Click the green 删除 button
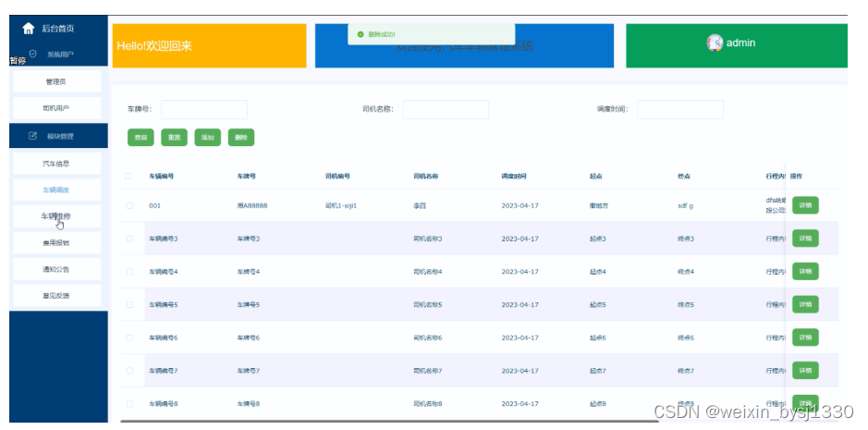 click(241, 138)
